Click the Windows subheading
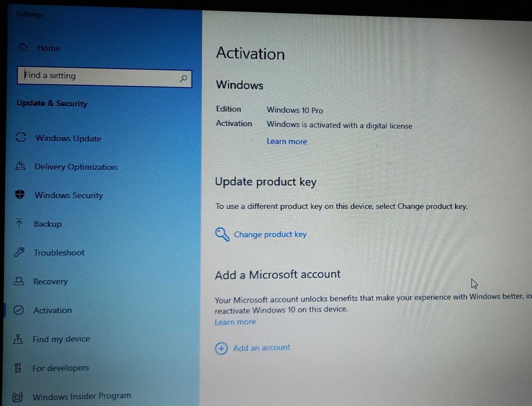 (x=240, y=85)
